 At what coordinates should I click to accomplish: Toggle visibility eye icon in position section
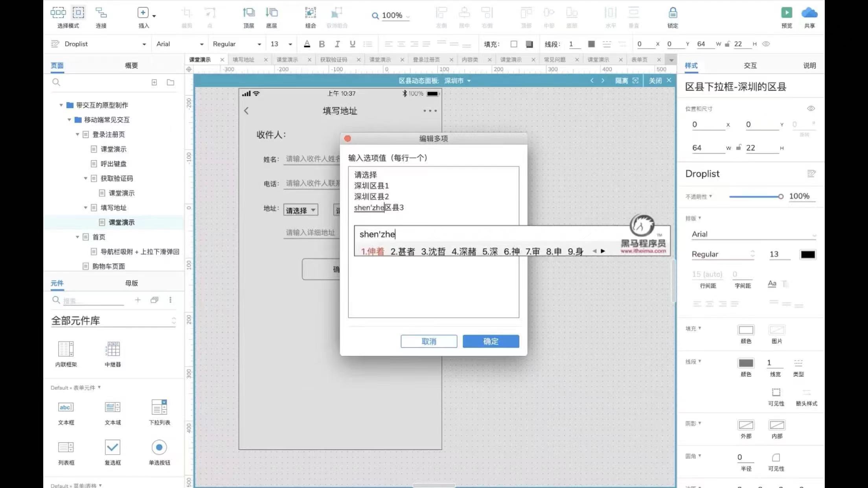(811, 108)
